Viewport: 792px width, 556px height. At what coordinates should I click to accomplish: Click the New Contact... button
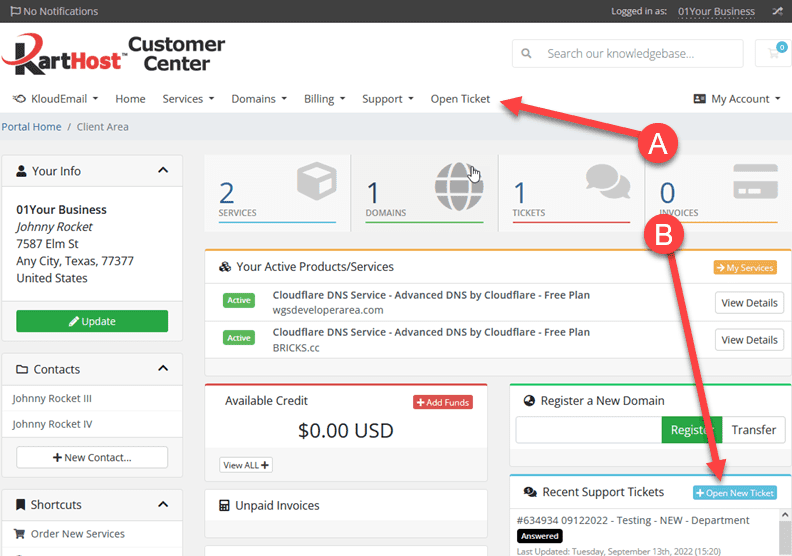pyautogui.click(x=92, y=458)
